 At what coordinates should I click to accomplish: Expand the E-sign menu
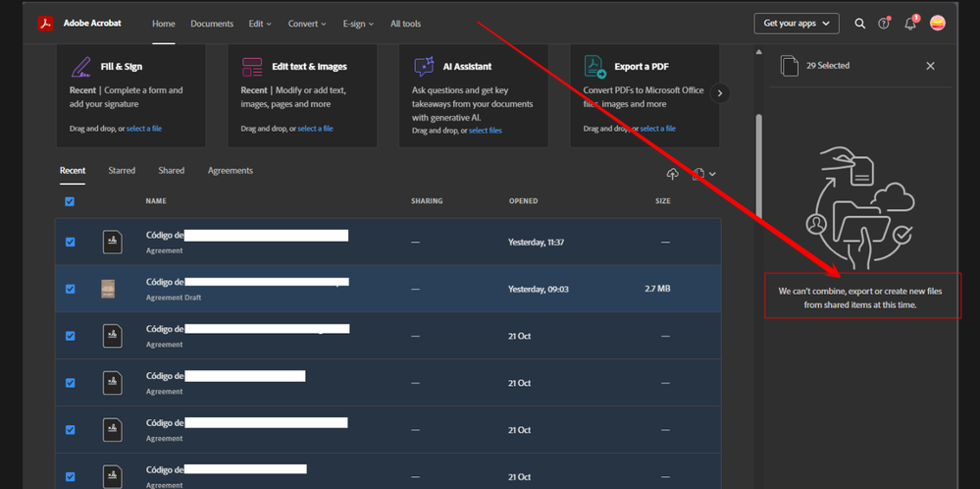(x=358, y=24)
